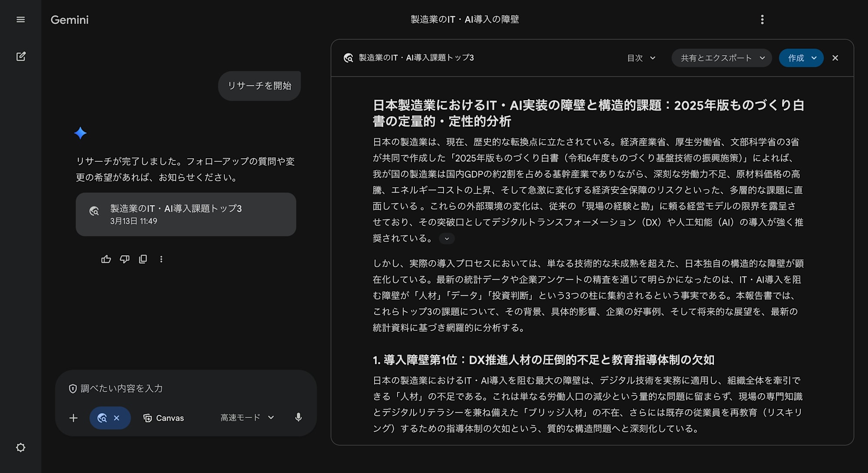The height and width of the screenshot is (473, 868).
Task: Expand the collapsed paragraph chevron in the report
Action: tap(447, 239)
